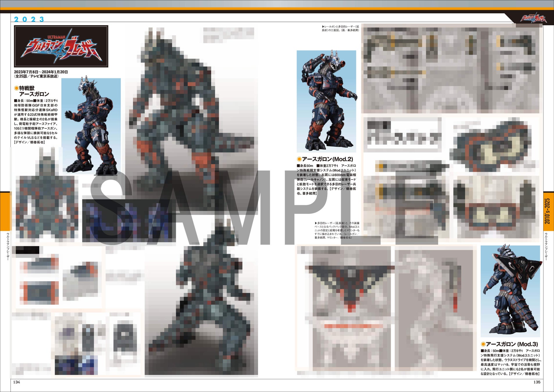Select the large Ultraman Blazar title logo
554x392 pixels.
pyautogui.click(x=61, y=46)
